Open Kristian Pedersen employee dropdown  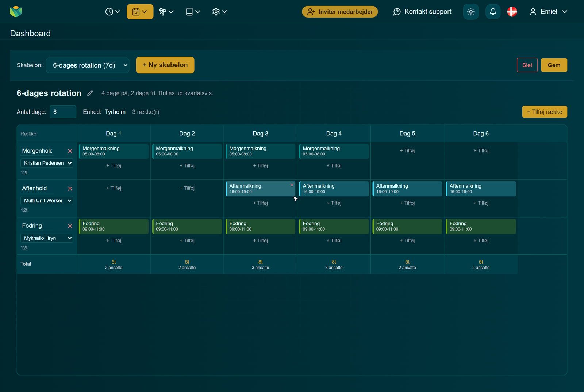tap(47, 163)
